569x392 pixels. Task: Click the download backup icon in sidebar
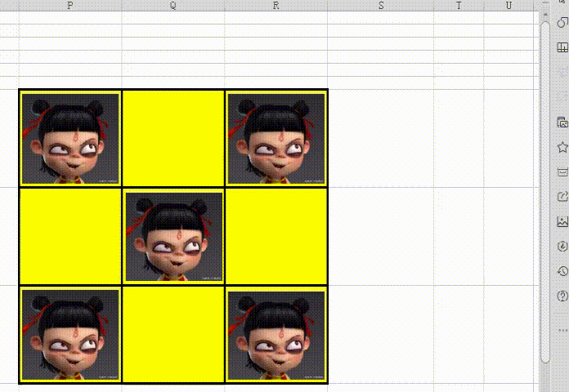click(562, 247)
